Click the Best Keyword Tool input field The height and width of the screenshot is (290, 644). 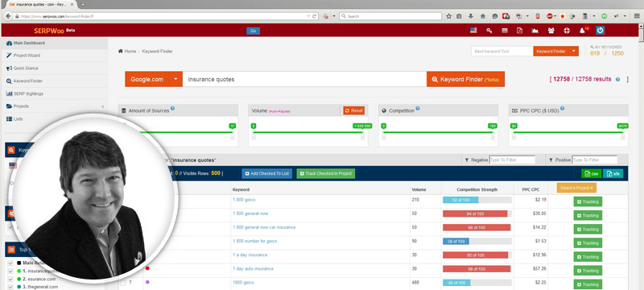[x=502, y=52]
